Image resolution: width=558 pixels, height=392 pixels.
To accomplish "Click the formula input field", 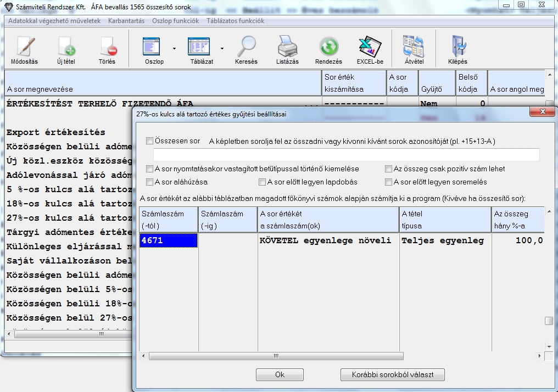I will click(x=346, y=155).
